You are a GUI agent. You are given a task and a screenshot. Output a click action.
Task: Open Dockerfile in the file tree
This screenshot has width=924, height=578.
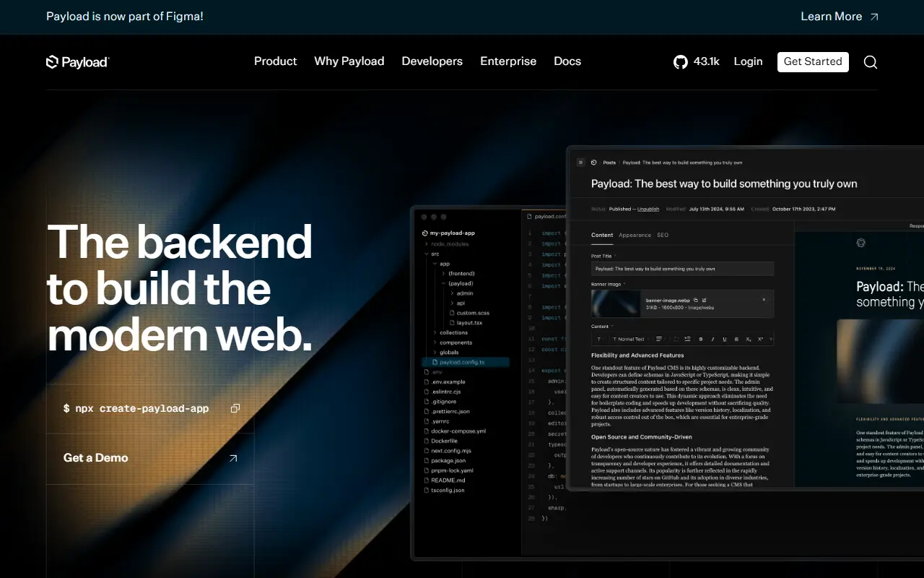tap(444, 441)
